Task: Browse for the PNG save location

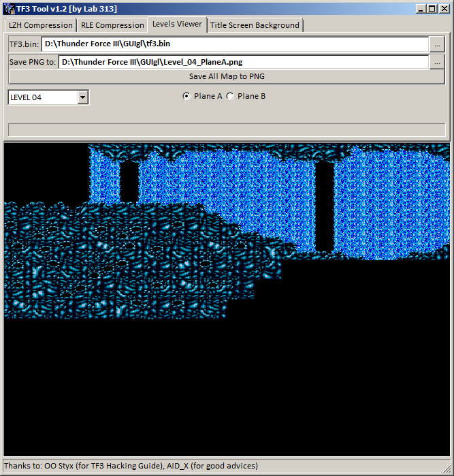Action: [437, 63]
